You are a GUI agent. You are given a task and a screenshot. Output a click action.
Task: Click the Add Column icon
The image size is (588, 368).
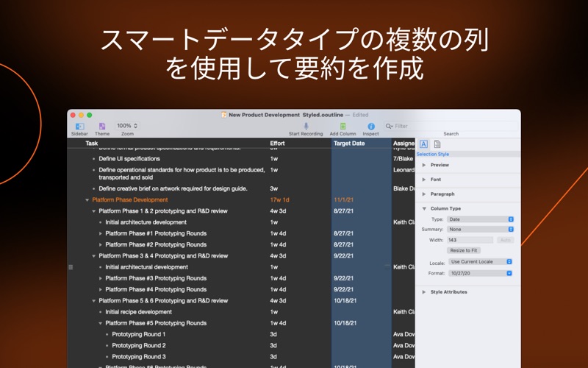click(x=343, y=126)
